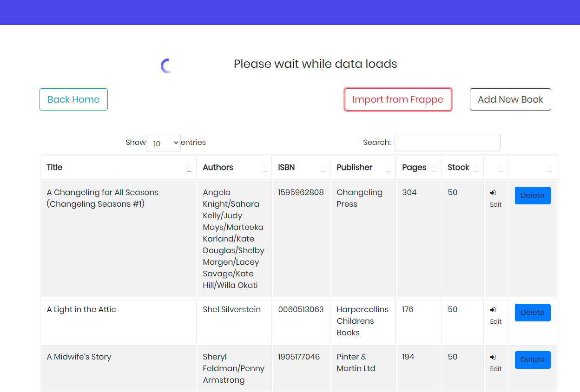Image resolution: width=580 pixels, height=392 pixels.
Task: Sort table by ISBN column
Action: pos(301,168)
